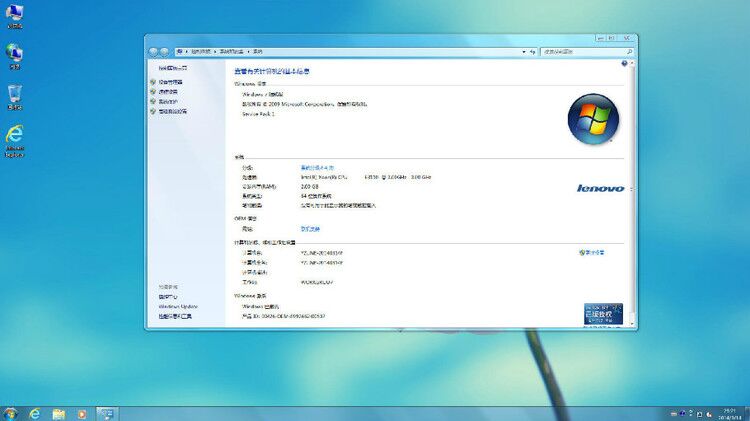
Task: Open Windows Update link in the sidebar
Action: point(177,306)
